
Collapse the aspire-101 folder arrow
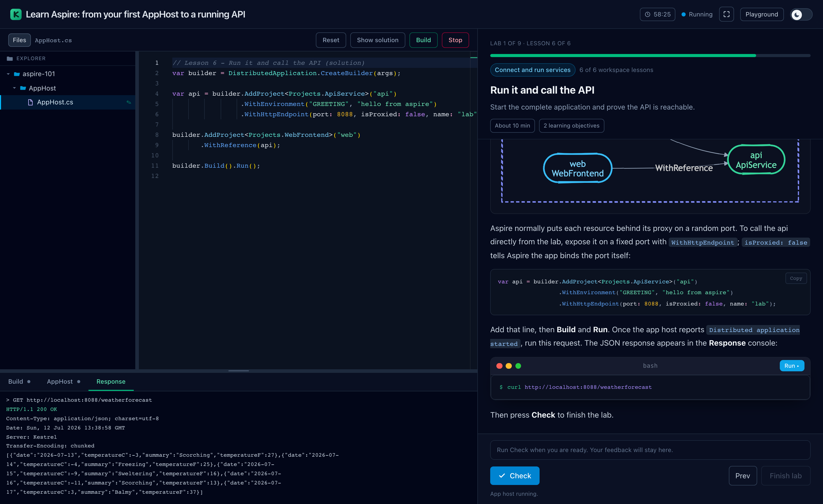(8, 74)
